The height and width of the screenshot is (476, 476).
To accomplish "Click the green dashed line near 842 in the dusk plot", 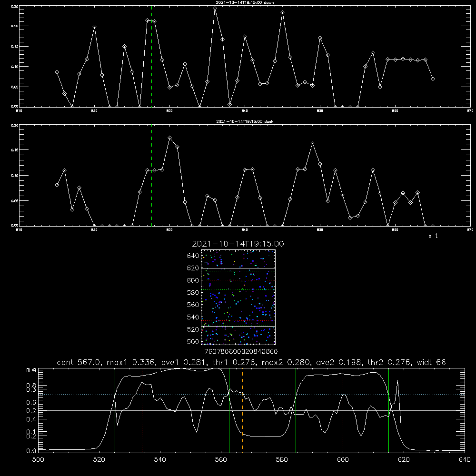I will pyautogui.click(x=263, y=175).
